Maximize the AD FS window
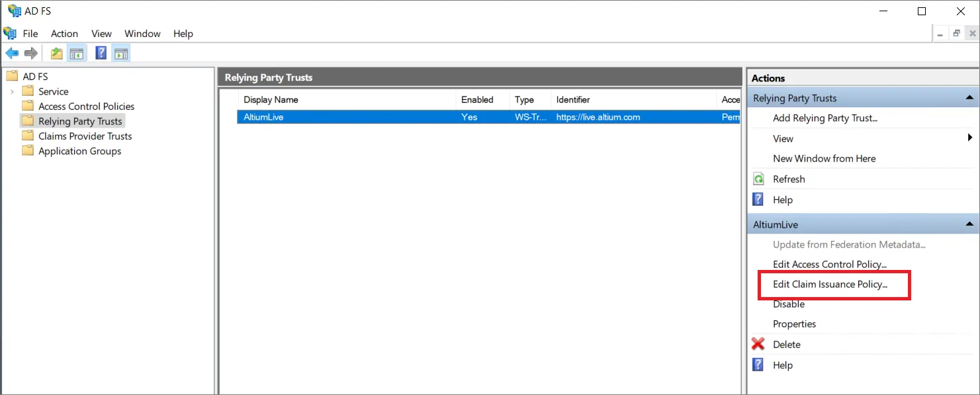The width and height of the screenshot is (980, 395). [x=922, y=11]
